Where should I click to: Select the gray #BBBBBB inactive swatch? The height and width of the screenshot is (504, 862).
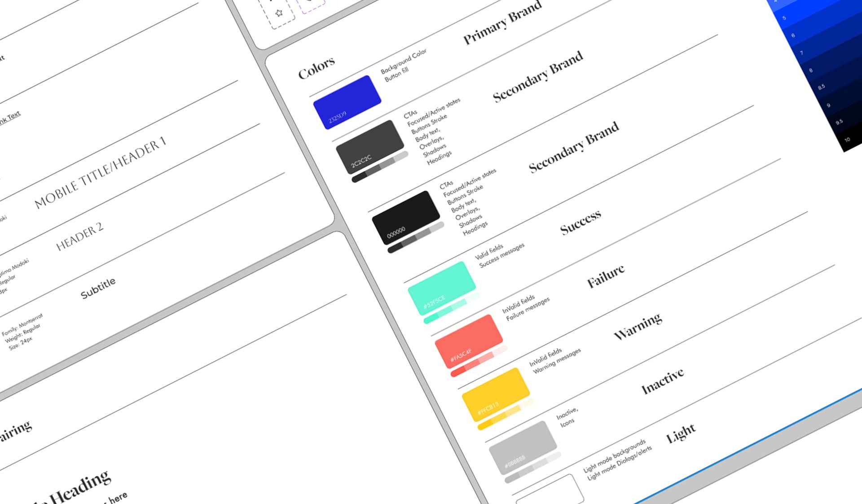pos(523,448)
